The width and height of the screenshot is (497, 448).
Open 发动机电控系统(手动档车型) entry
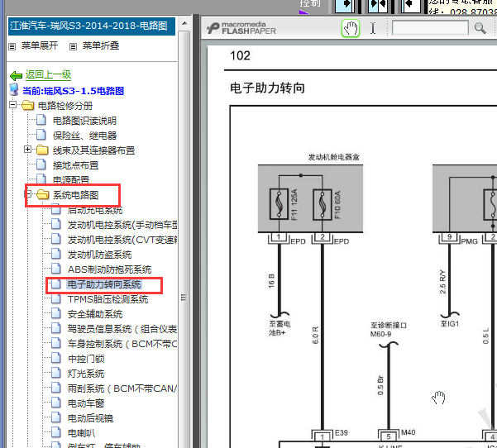point(122,225)
